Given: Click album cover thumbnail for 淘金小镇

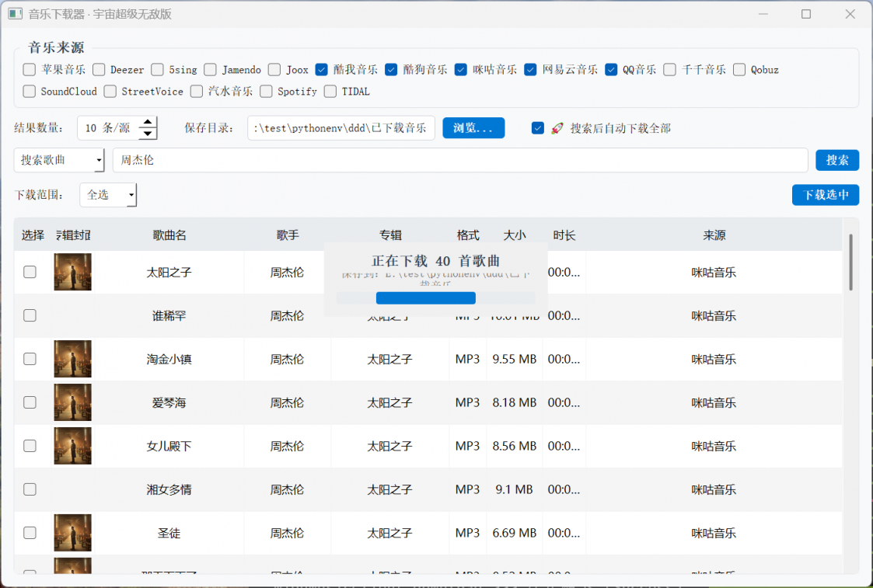Looking at the screenshot, I should [x=72, y=359].
